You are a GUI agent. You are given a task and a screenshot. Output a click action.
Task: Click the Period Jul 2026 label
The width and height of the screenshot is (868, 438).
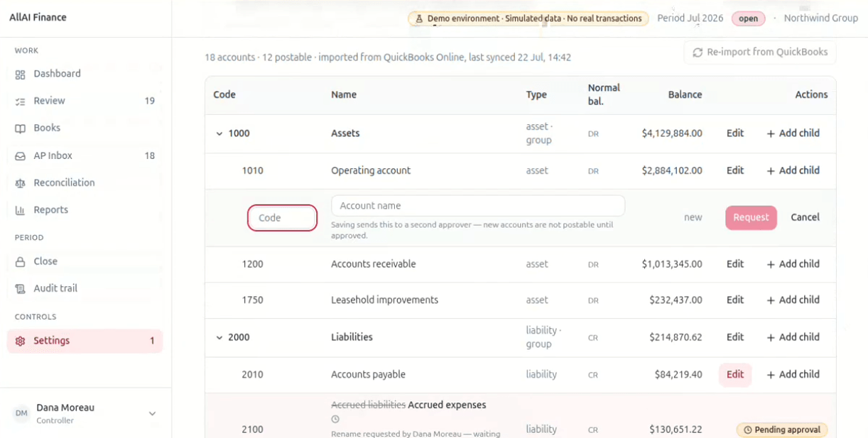coord(690,18)
